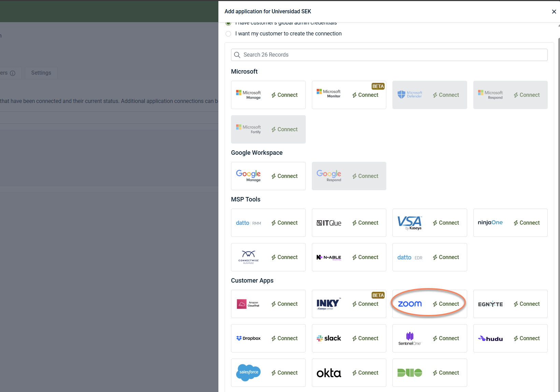Click the VSA by Kaseya logo
The width and height of the screenshot is (560, 392).
tap(410, 223)
